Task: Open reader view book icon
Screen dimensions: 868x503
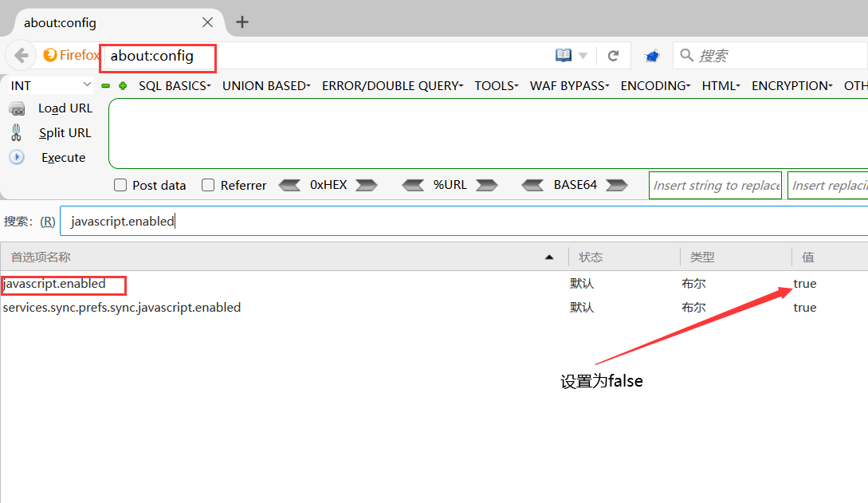Action: 563,55
